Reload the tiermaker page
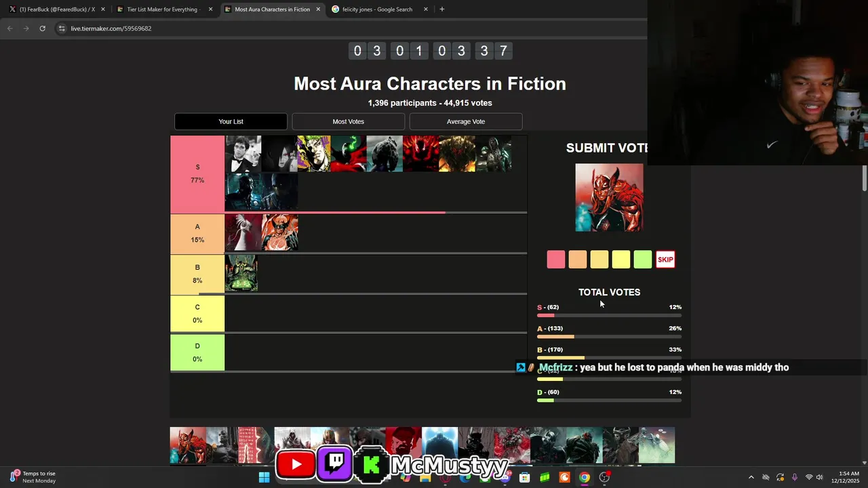The width and height of the screenshot is (868, 488). pos(42,28)
